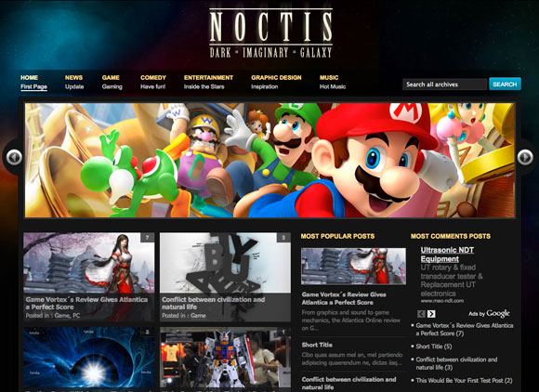Click the www.mao-ndt.com ad URL

click(x=442, y=301)
